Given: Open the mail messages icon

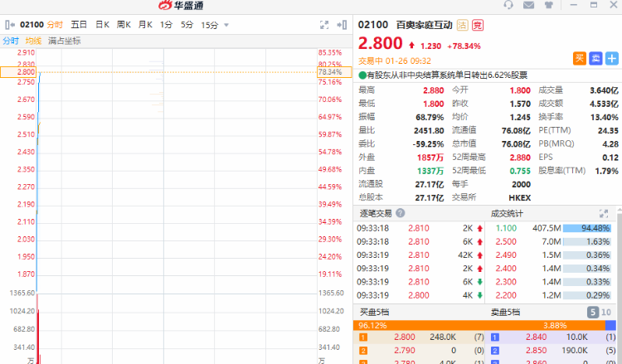Looking at the screenshot, I should point(530,5).
